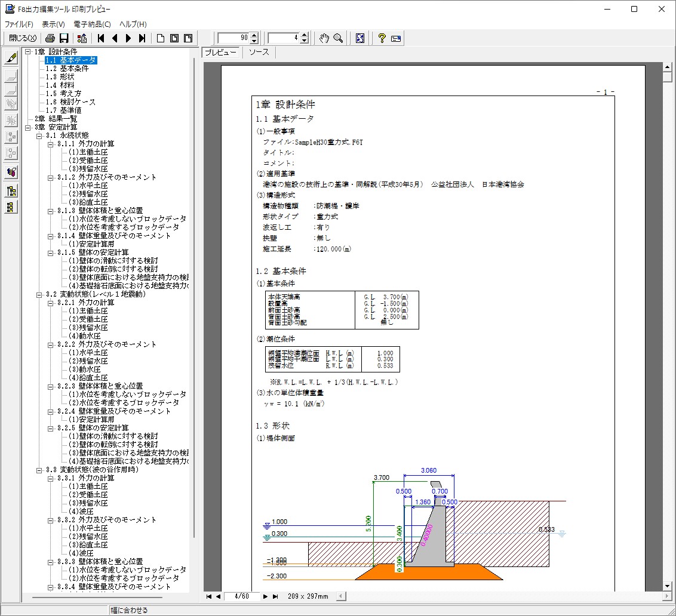
Task: Select tree item 1.2 基本条件
Action: click(67, 69)
